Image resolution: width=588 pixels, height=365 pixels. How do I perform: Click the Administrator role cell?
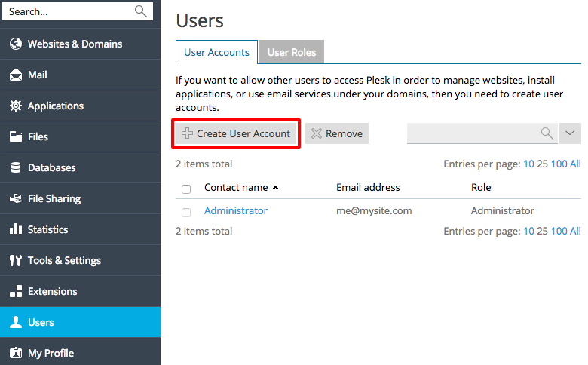tap(503, 211)
